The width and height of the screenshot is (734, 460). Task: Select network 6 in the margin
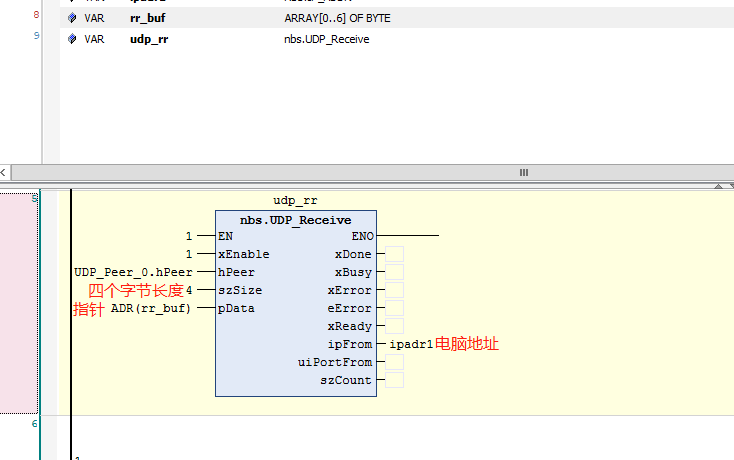coord(34,423)
